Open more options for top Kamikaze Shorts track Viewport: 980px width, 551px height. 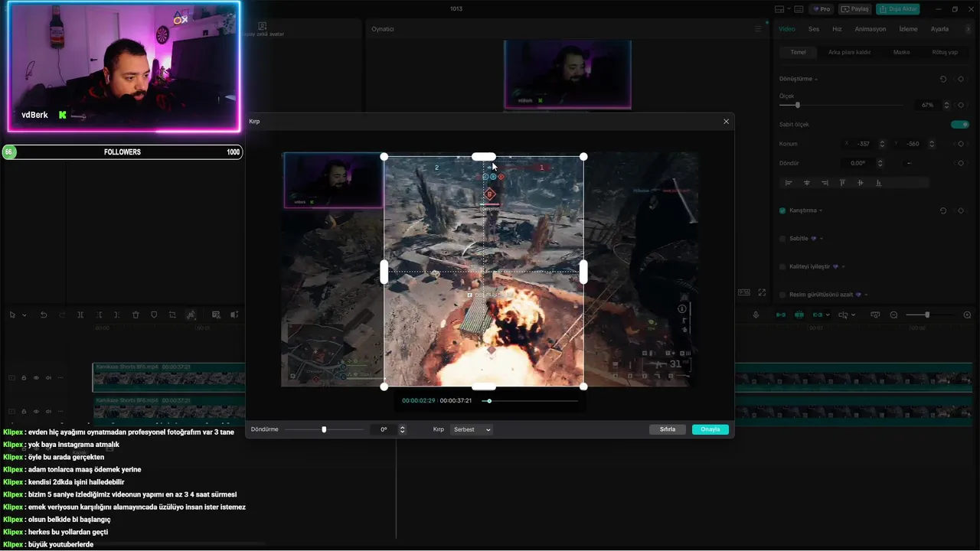point(60,377)
